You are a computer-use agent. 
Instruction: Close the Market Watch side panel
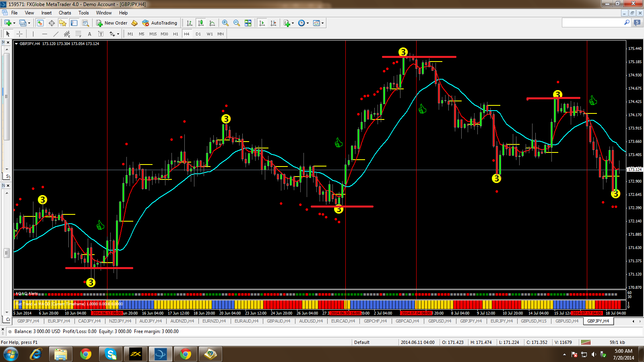pos(8,42)
